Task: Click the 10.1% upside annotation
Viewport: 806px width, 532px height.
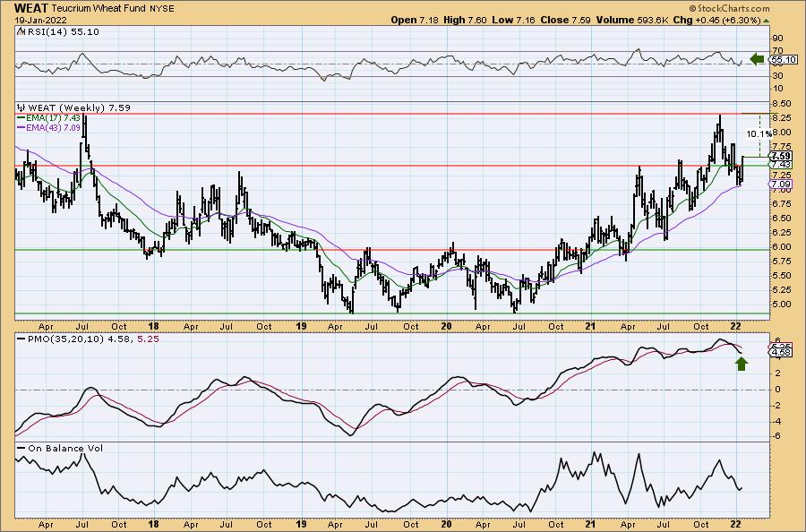Action: [x=759, y=134]
